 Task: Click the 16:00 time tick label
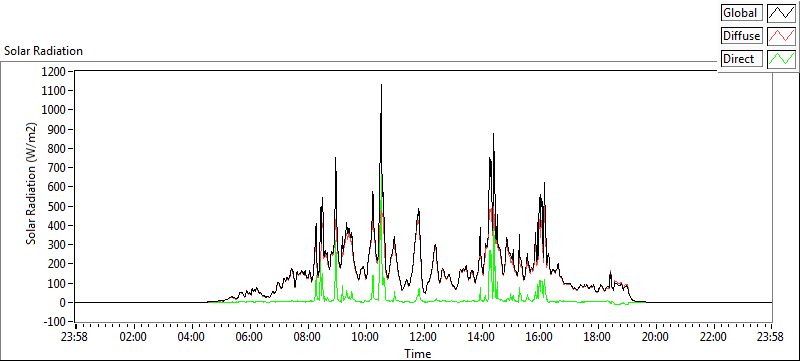pyautogui.click(x=539, y=337)
